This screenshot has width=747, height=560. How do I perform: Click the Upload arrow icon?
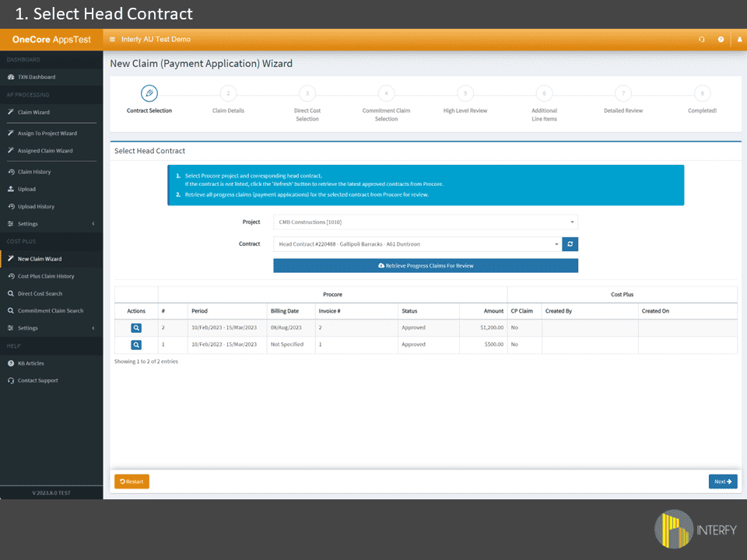pyautogui.click(x=11, y=189)
